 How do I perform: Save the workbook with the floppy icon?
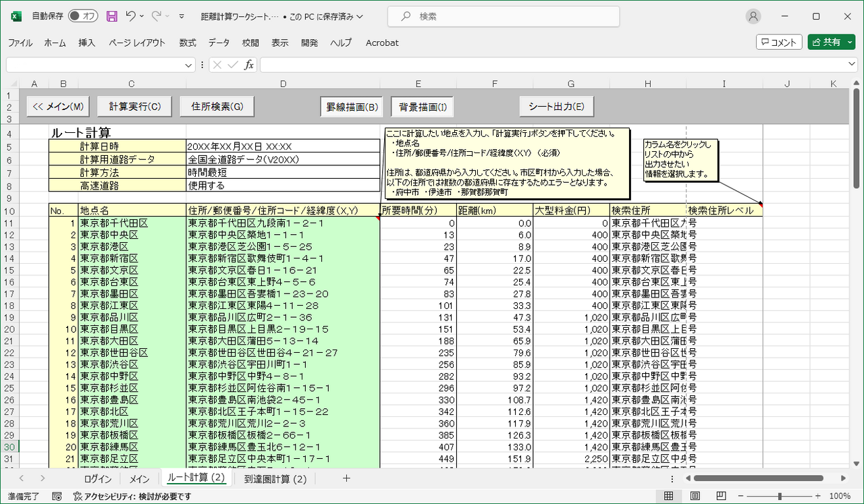112,16
